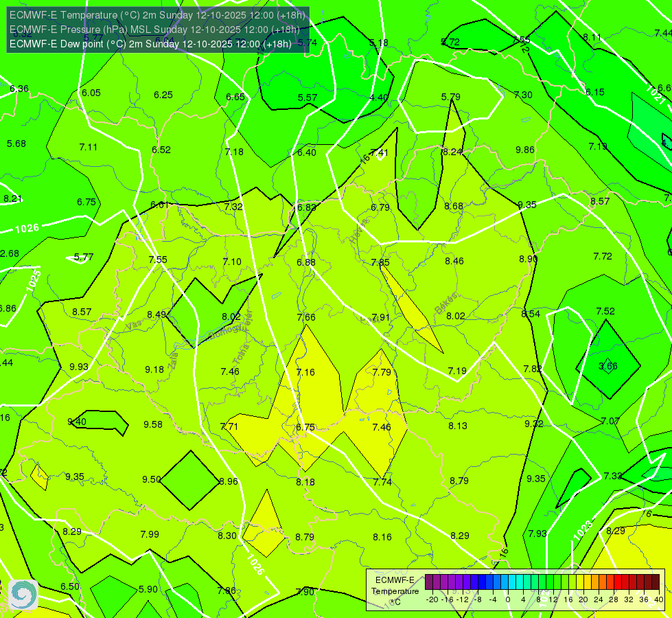Click the 7.85 temperature value
Viewport: 672px width, 618px height.
pos(380,262)
